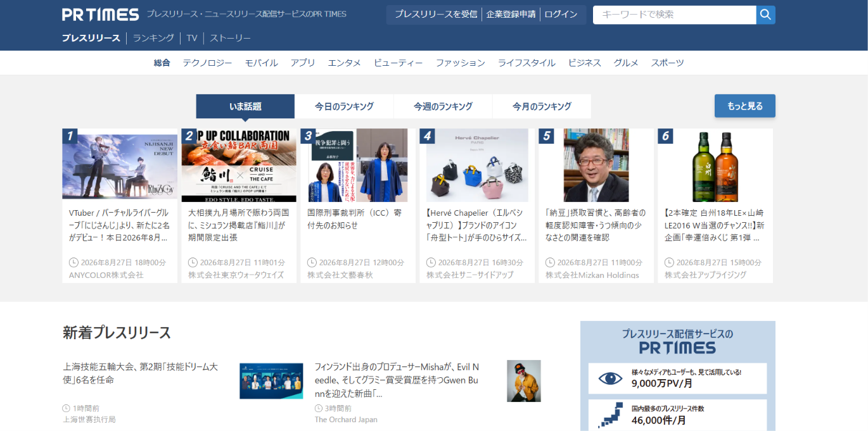Choose ファッション category
868x431 pixels.
click(460, 63)
